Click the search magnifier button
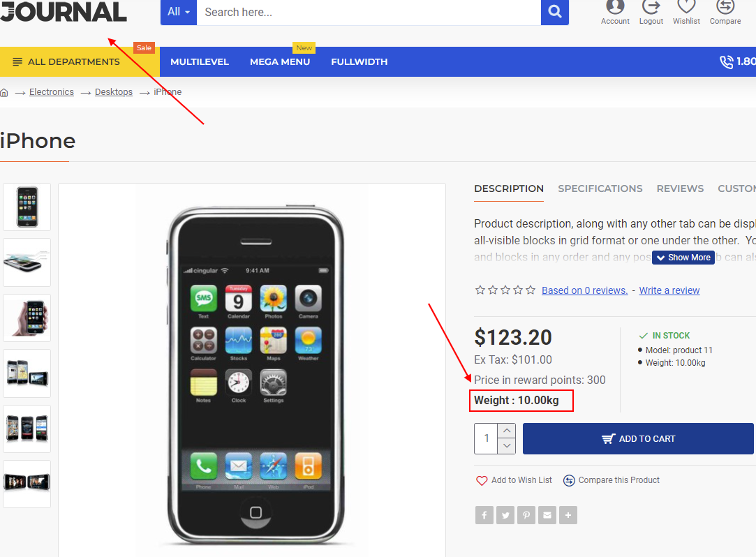Screen dimensions: 756x557 [554, 12]
